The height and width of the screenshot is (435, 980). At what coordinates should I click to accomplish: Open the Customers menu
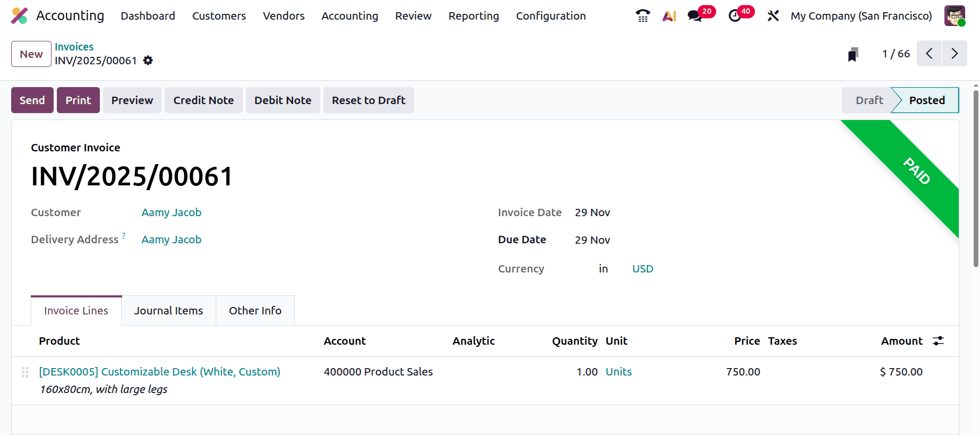(x=219, y=16)
